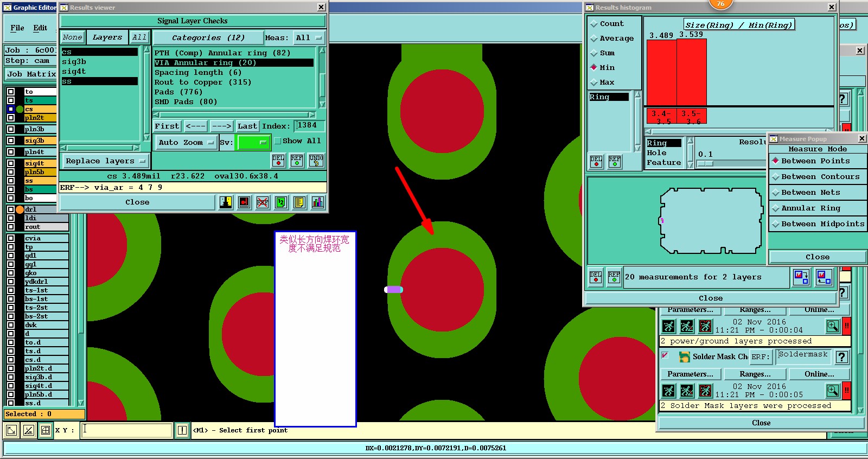868x459 pixels.
Task: Click X Y coordinate input field
Action: tap(127, 430)
